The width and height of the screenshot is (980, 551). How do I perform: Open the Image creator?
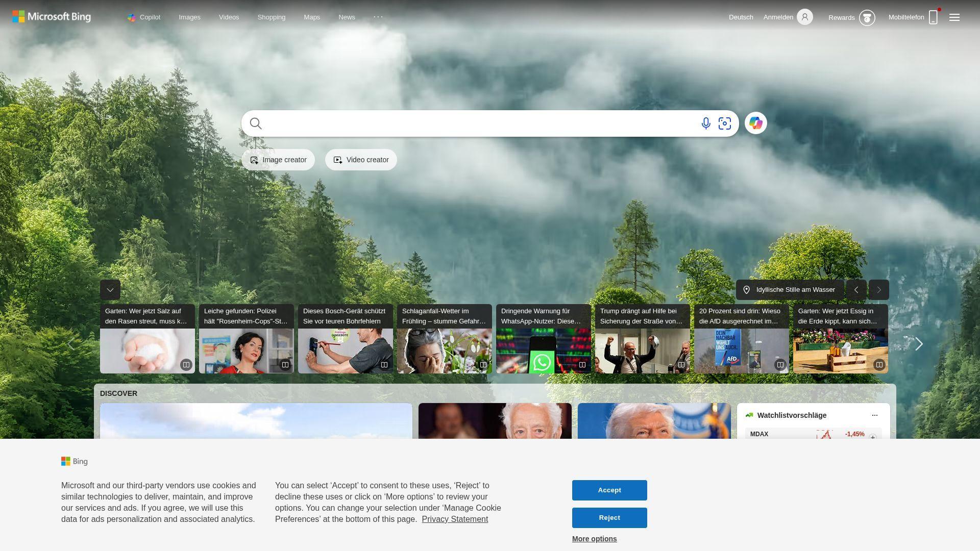[x=278, y=159]
